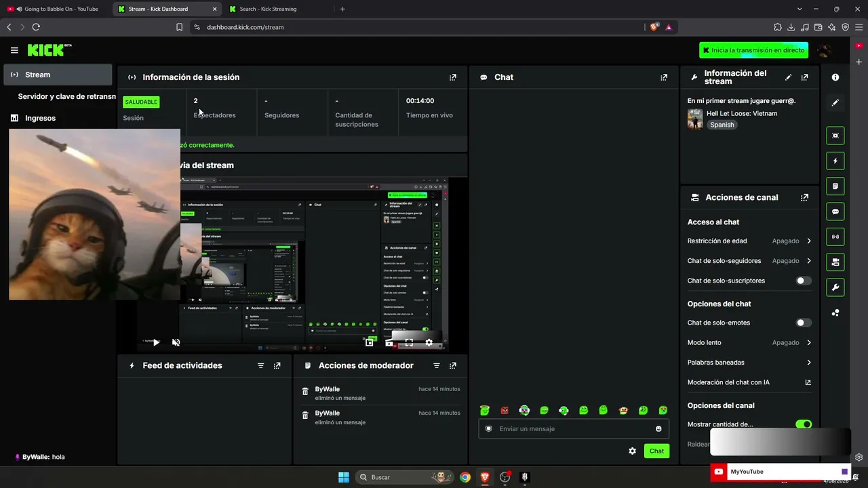Toggle stream info wrench widget in sidebar
868x488 pixels.
835,287
